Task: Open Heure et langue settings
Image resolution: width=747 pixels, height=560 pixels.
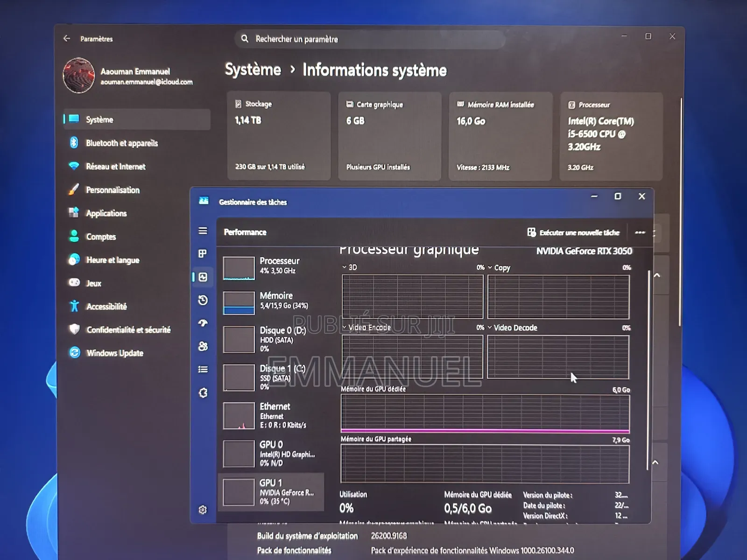Action: [126, 259]
